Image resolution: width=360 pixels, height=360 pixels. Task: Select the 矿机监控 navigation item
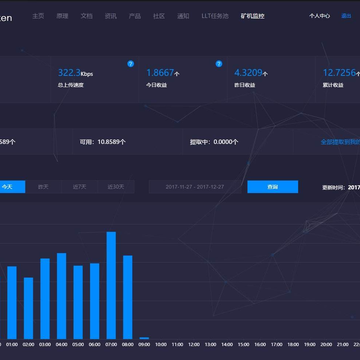(253, 16)
